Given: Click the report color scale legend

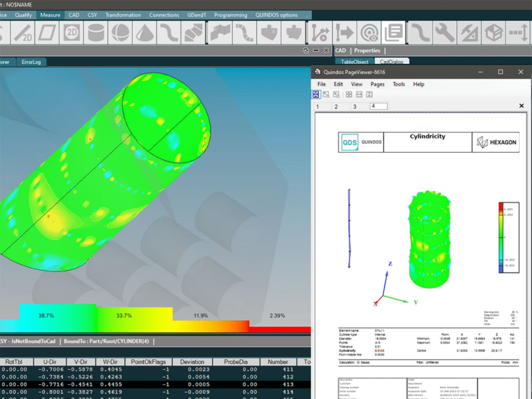Looking at the screenshot, I should point(508,237).
